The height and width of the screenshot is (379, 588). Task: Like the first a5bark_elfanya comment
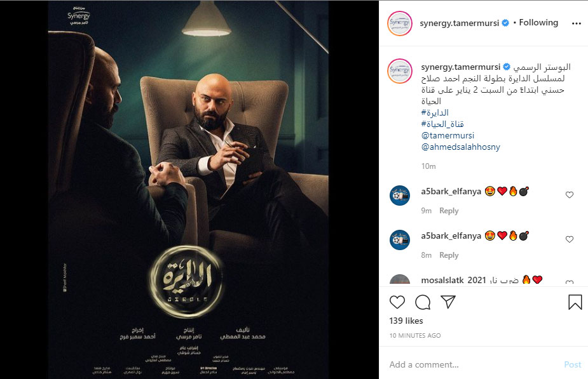point(570,195)
